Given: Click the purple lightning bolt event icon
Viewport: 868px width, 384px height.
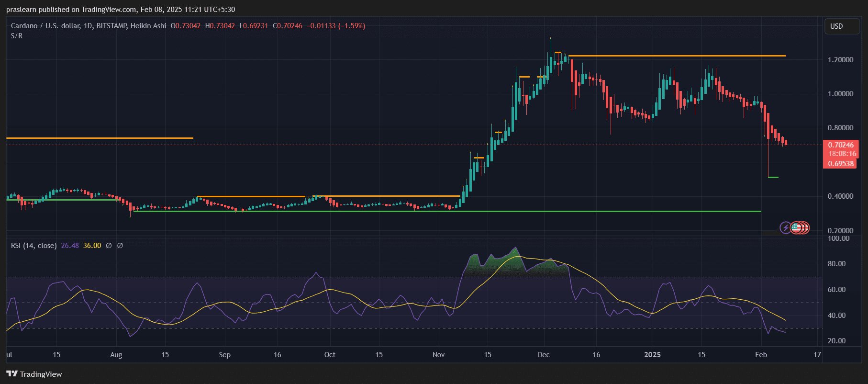Looking at the screenshot, I should (x=785, y=228).
